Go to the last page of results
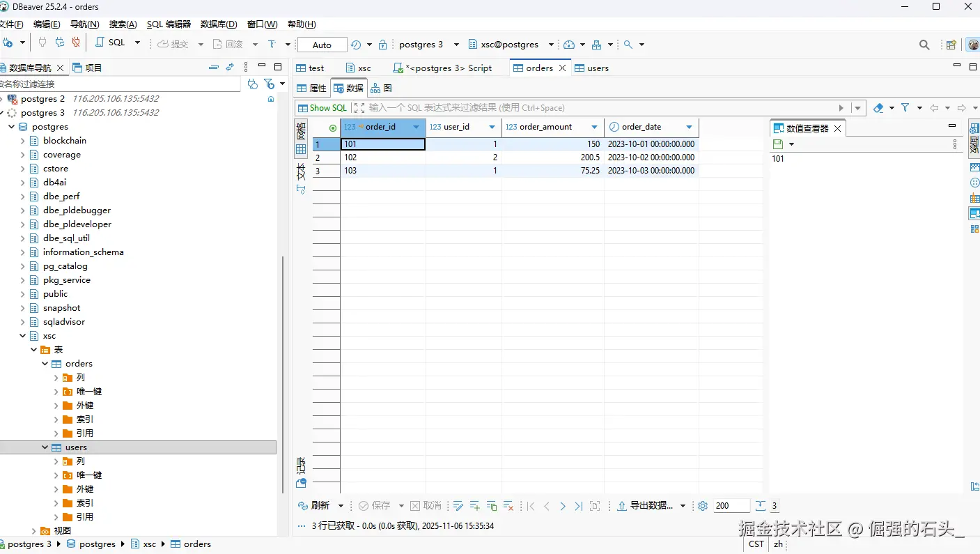 [x=578, y=506]
